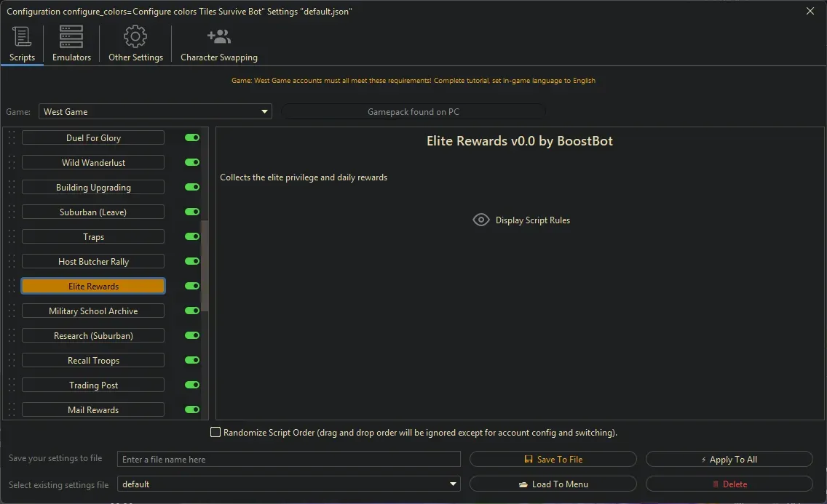Select the Scripts tab icon
This screenshot has width=827, height=504.
point(22,36)
